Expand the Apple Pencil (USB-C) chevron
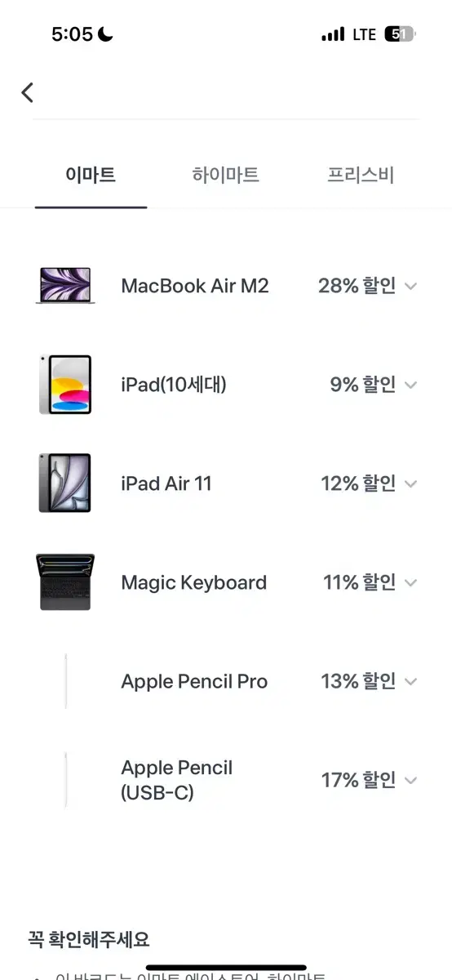The image size is (452, 980). (x=410, y=781)
